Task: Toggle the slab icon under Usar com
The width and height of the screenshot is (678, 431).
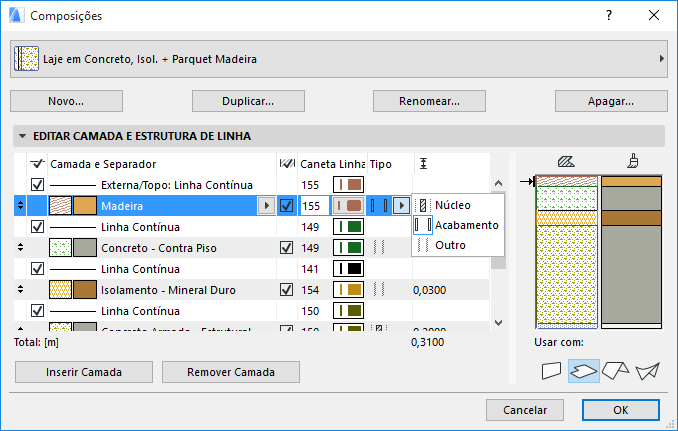Action: click(x=583, y=370)
